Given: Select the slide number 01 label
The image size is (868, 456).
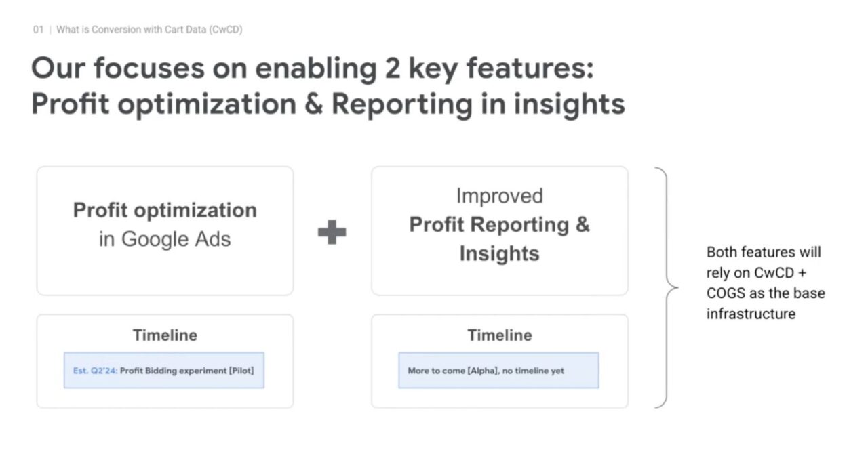Looking at the screenshot, I should tap(38, 30).
